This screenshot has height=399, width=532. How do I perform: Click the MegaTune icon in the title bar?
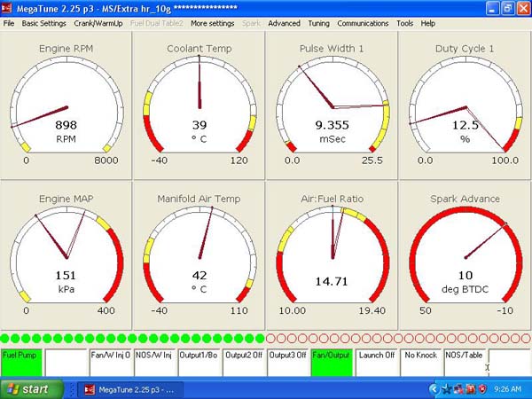coord(7,8)
